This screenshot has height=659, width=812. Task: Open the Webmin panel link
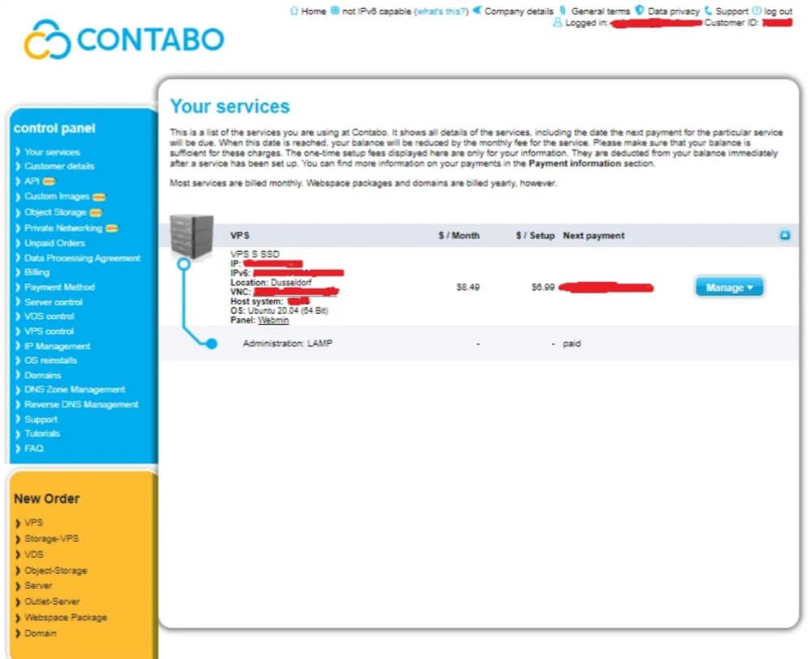coord(272,320)
